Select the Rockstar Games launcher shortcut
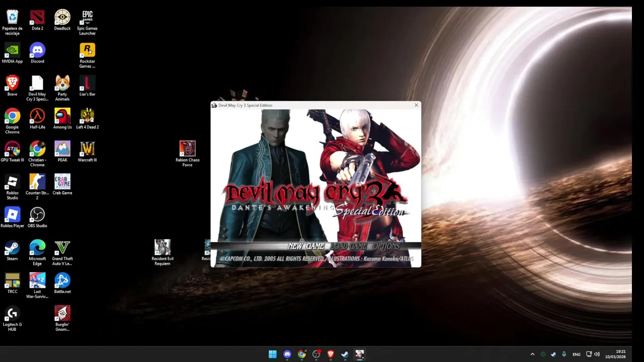 pyautogui.click(x=87, y=56)
